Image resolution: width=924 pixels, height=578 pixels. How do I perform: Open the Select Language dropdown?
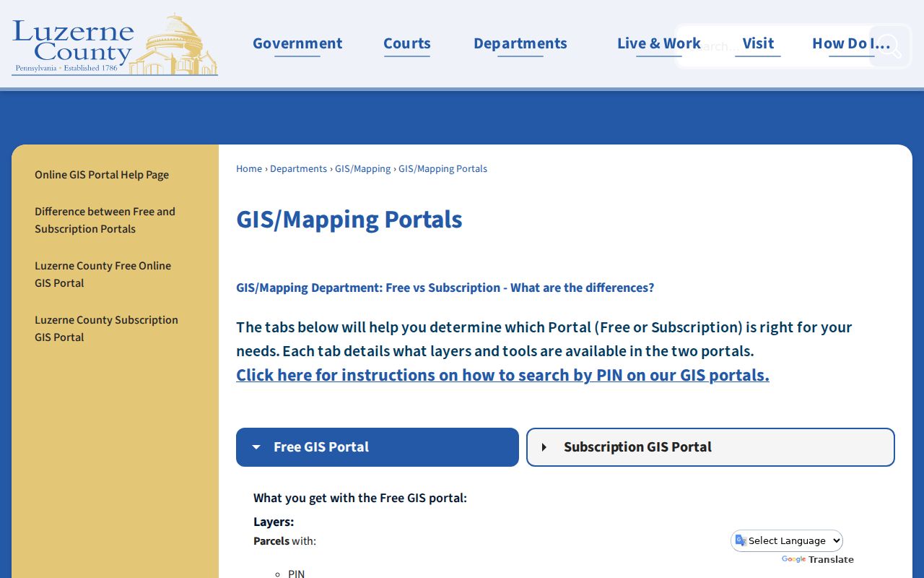pyautogui.click(x=787, y=540)
